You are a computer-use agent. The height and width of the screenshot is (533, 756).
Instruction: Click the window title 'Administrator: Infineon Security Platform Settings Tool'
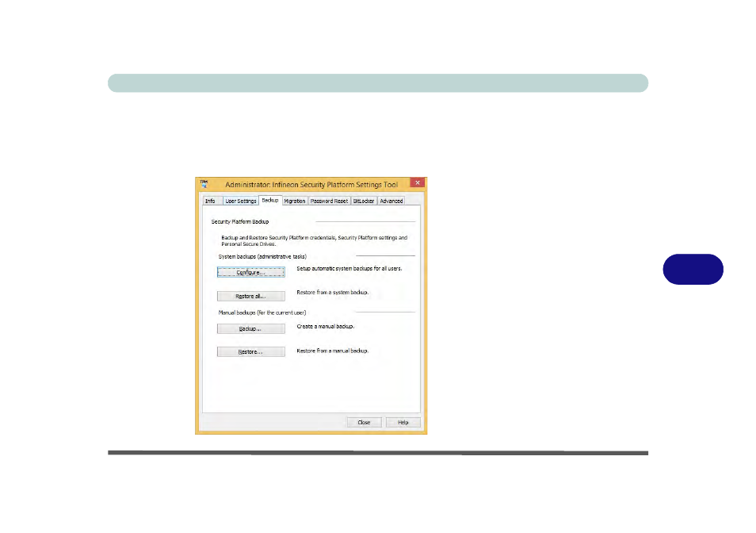click(311, 185)
